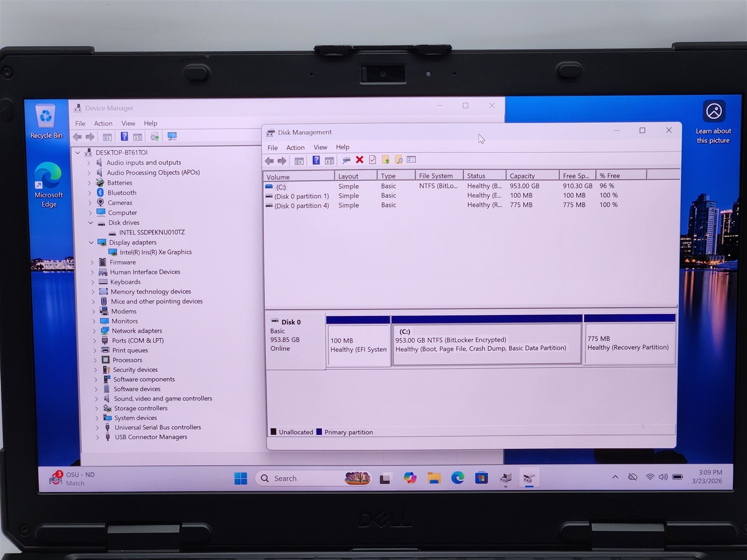Sort by Status column header
Viewport: 747px width, 560px height.
485,175
